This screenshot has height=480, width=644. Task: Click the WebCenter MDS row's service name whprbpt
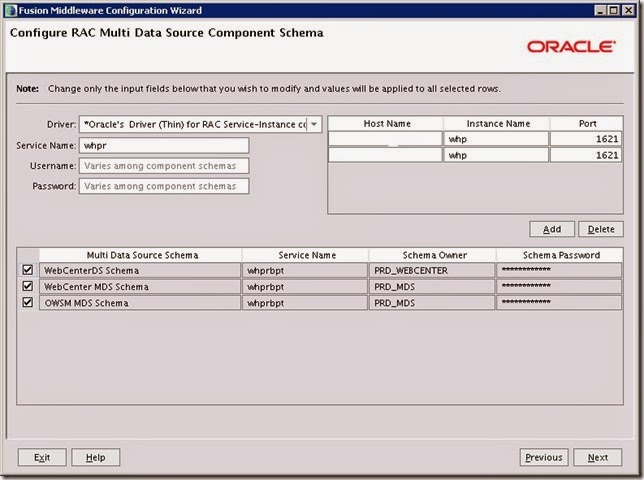point(305,286)
